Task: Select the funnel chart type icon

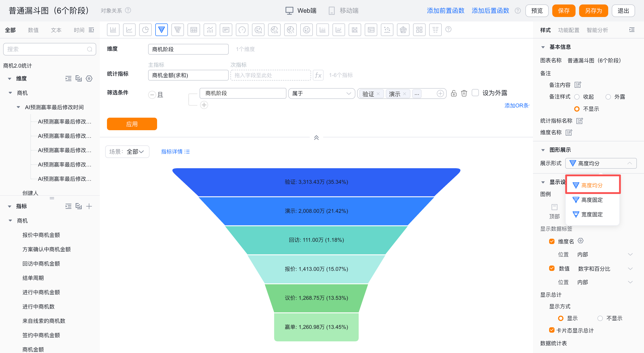Action: pyautogui.click(x=162, y=30)
